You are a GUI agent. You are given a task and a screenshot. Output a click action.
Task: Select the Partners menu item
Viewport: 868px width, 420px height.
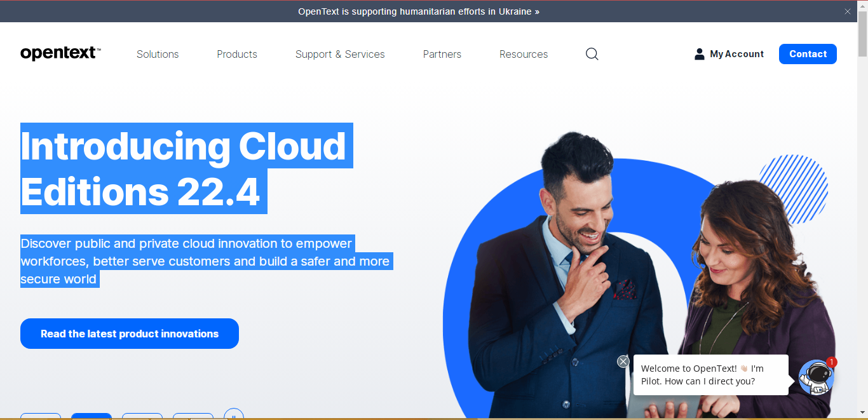tap(442, 54)
